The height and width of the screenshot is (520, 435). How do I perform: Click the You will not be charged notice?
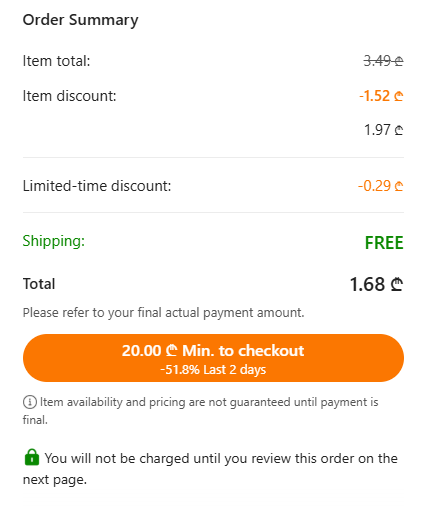pos(210,468)
